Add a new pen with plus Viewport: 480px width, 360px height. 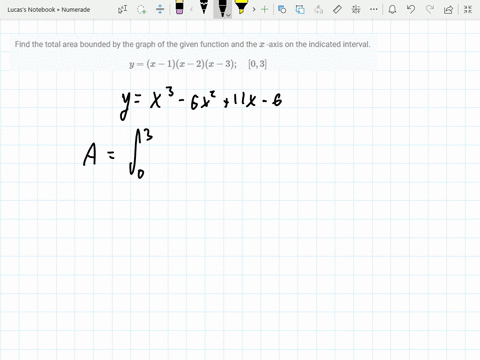264,9
